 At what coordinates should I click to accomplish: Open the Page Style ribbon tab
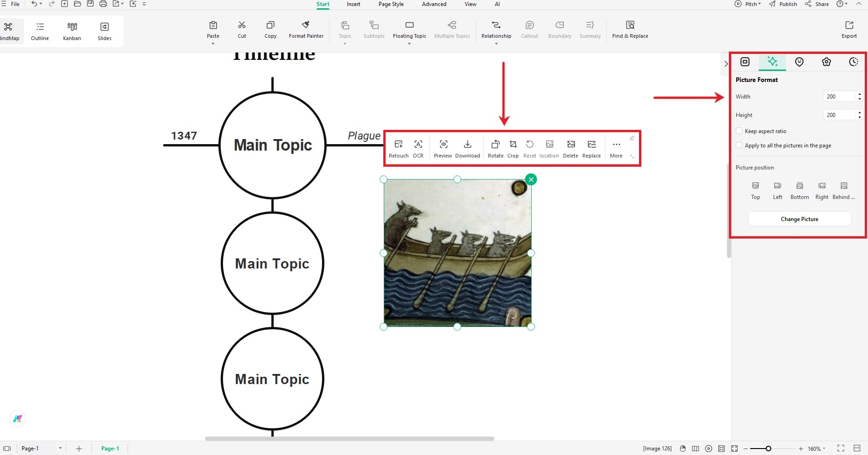click(391, 4)
